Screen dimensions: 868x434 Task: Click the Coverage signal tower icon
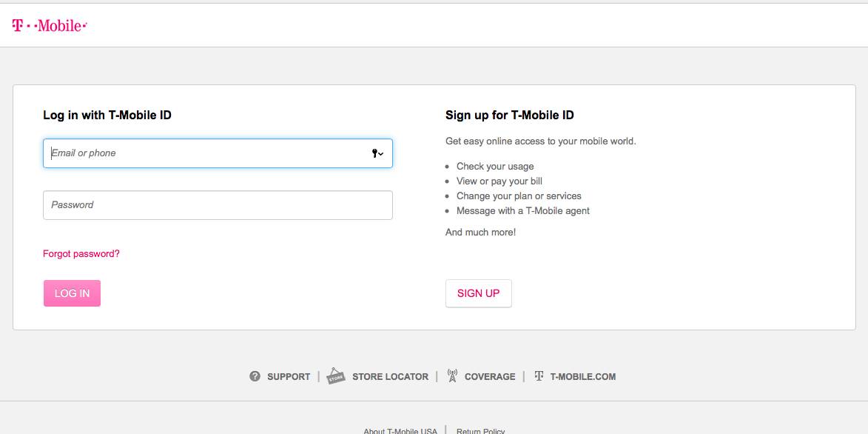(x=452, y=375)
